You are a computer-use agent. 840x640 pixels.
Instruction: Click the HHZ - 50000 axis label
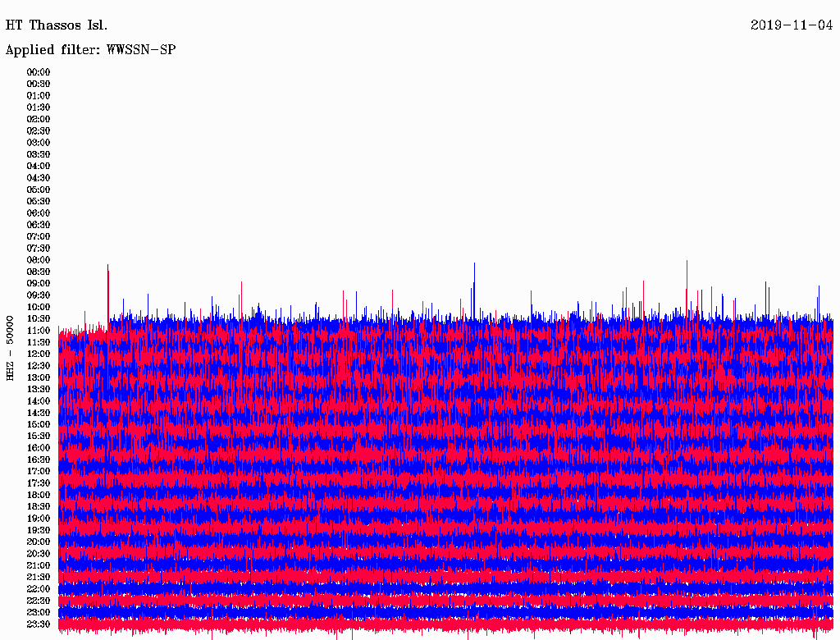click(x=10, y=347)
